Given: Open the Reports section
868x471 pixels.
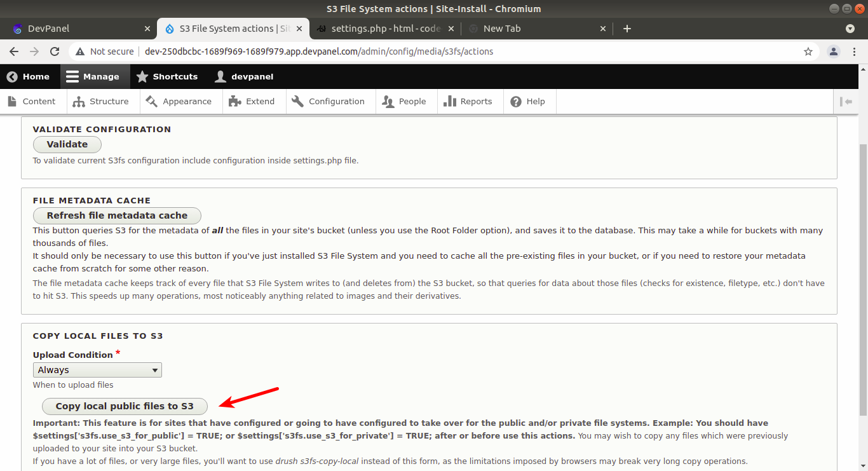Looking at the screenshot, I should [470, 101].
